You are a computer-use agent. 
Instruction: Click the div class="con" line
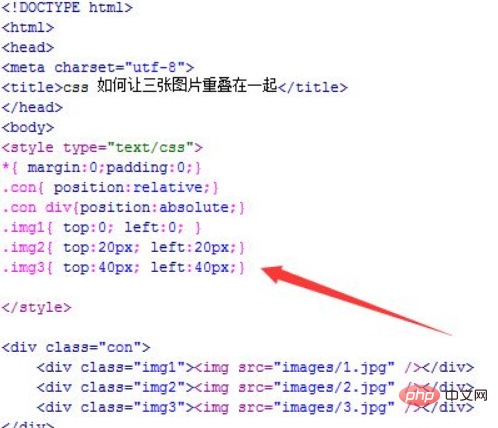click(x=76, y=347)
